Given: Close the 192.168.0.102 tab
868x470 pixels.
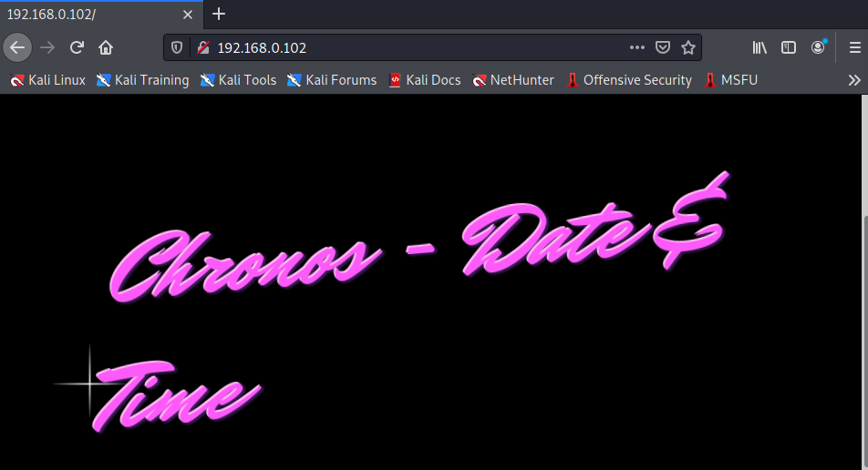Looking at the screenshot, I should [188, 15].
